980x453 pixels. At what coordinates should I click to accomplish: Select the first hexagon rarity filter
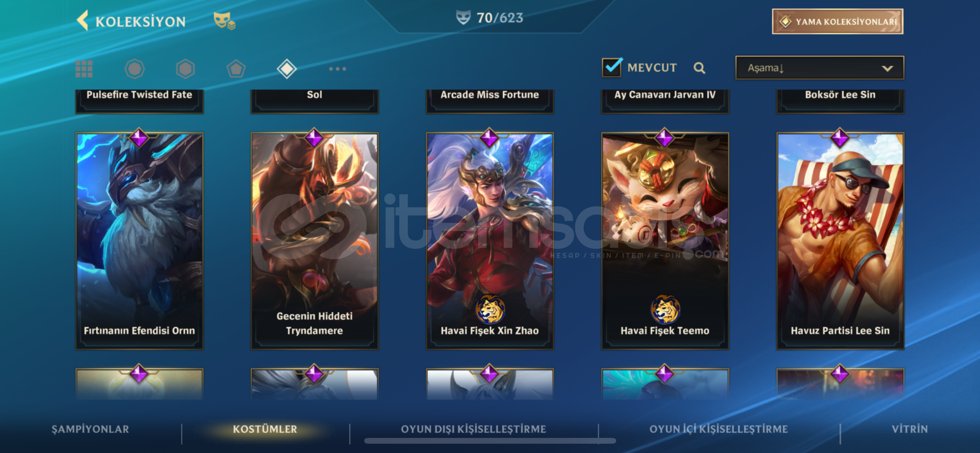tap(135, 69)
